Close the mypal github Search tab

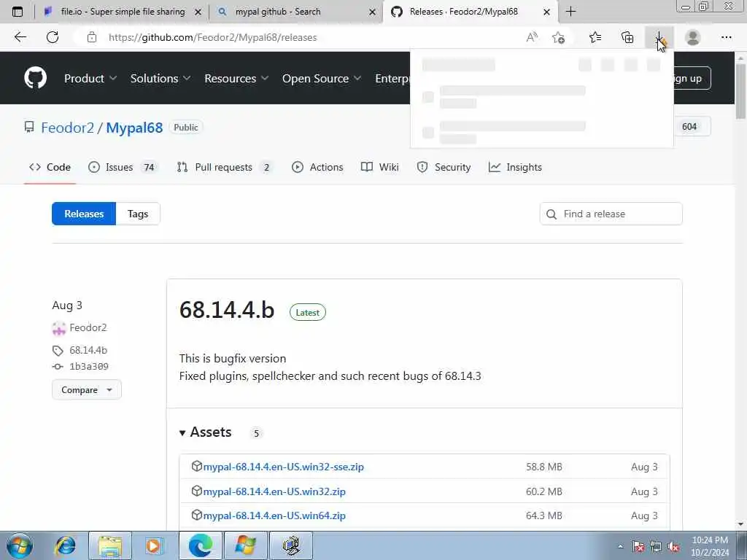373,12
